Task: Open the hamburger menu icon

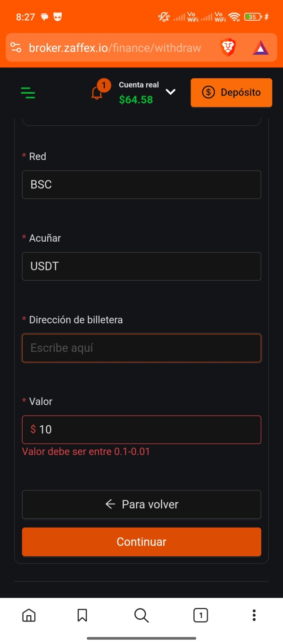Action: (x=28, y=92)
